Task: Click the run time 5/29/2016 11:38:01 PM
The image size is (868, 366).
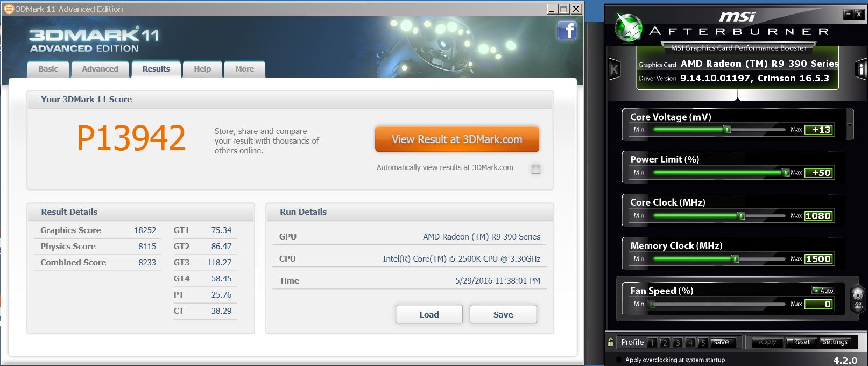Action: (x=498, y=280)
